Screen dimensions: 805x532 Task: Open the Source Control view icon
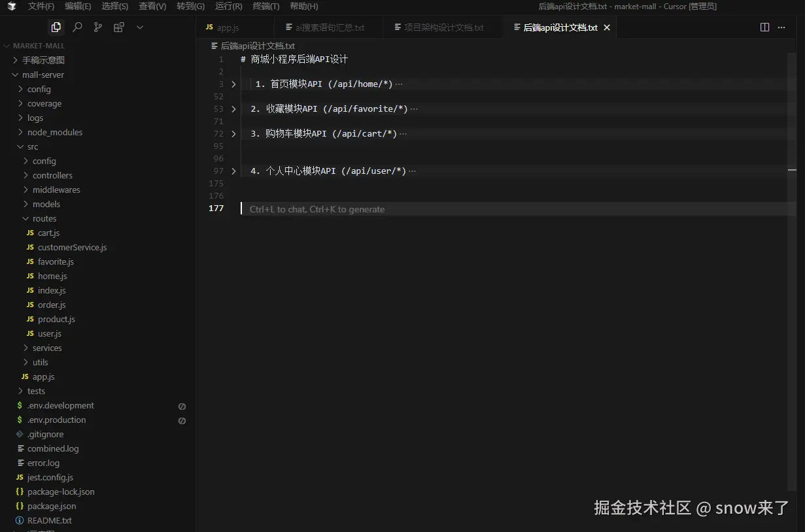click(98, 27)
